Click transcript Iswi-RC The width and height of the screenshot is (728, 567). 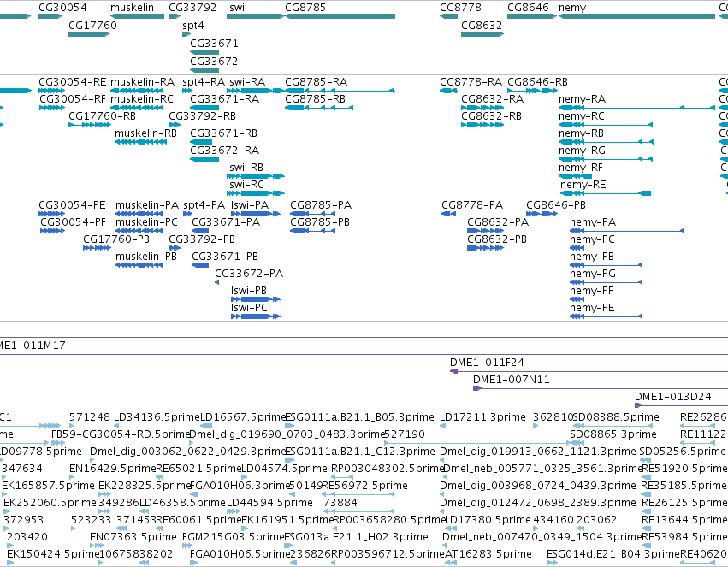[256, 193]
